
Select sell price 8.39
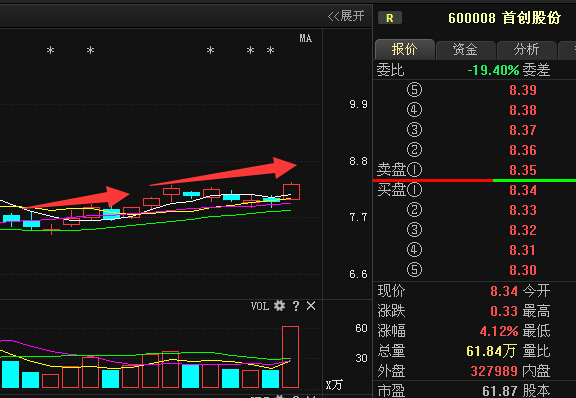click(x=523, y=90)
